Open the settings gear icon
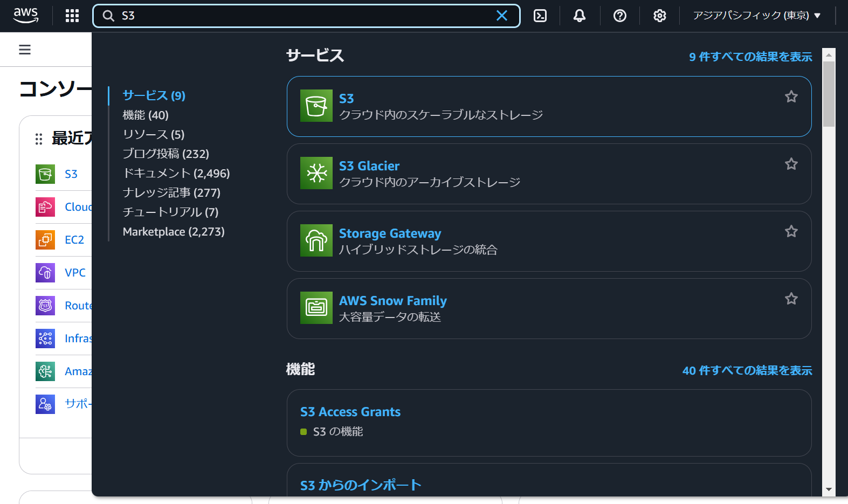 (x=660, y=16)
